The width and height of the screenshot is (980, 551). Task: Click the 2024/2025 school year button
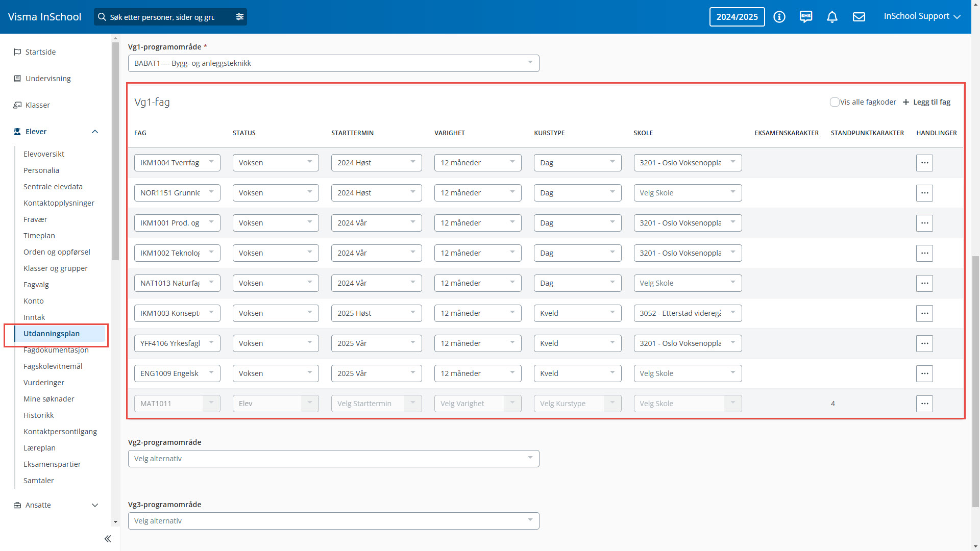(737, 17)
